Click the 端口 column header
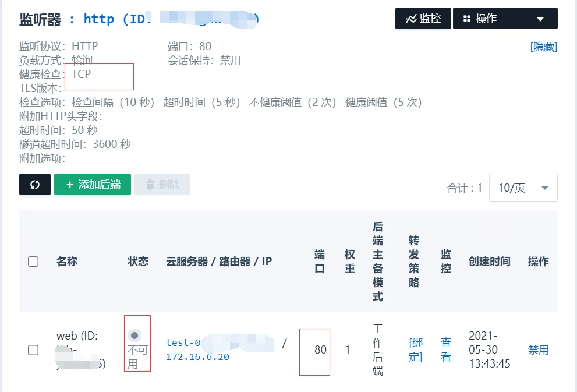 click(x=320, y=262)
